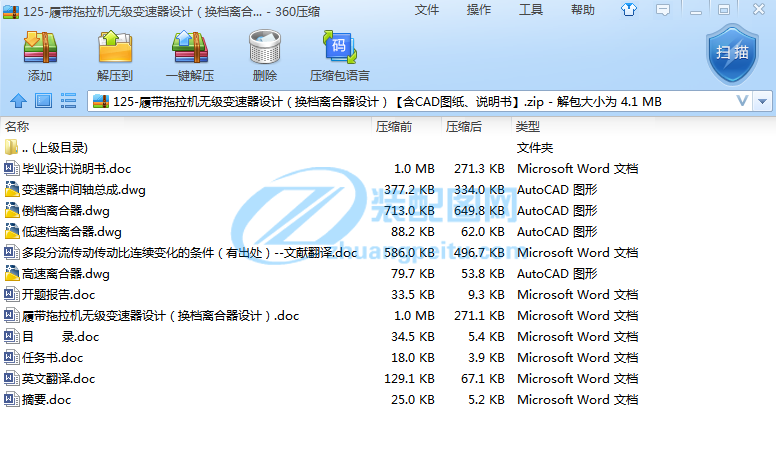
Task: Sort by the 类型 column header
Action: [x=528, y=127]
